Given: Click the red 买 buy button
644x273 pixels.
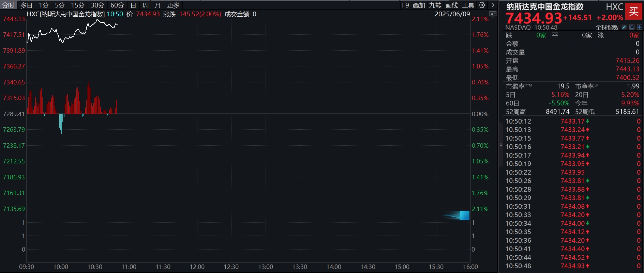Looking at the screenshot, I should 634,11.
